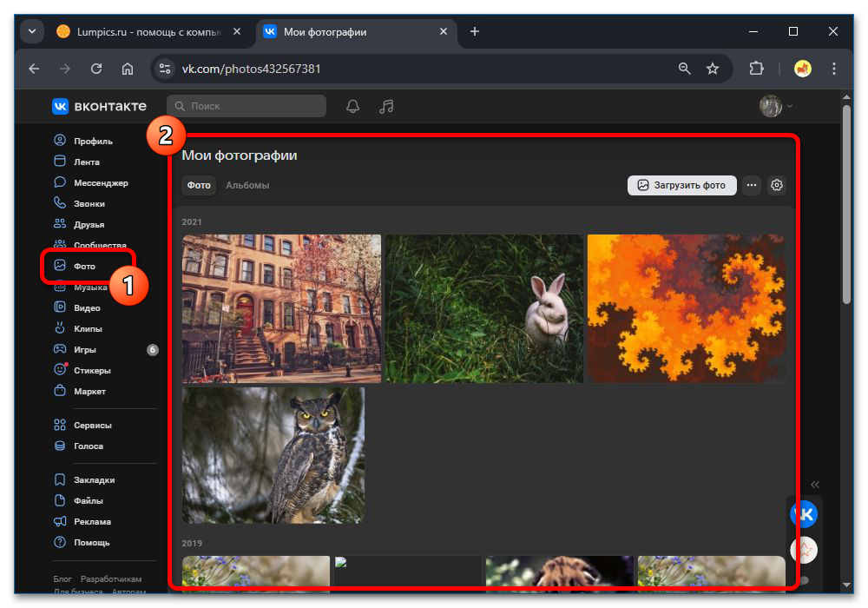Open the owl photo
This screenshot has width=868, height=608.
[x=273, y=455]
